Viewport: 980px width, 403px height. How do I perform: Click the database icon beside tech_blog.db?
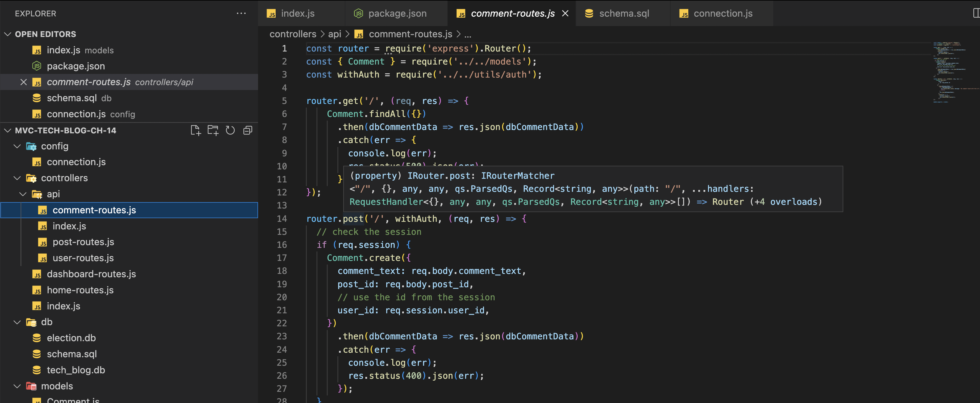point(36,370)
